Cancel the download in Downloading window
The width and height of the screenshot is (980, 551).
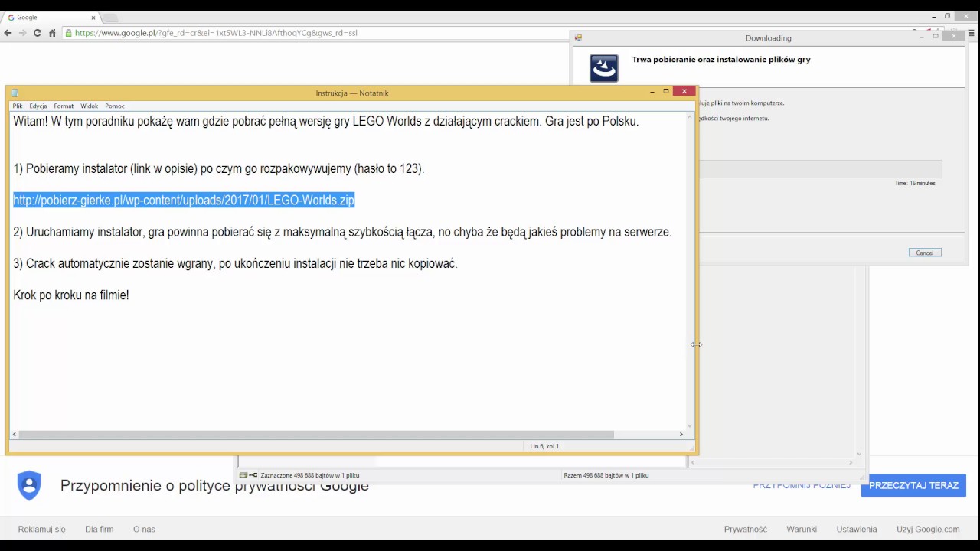coord(925,253)
